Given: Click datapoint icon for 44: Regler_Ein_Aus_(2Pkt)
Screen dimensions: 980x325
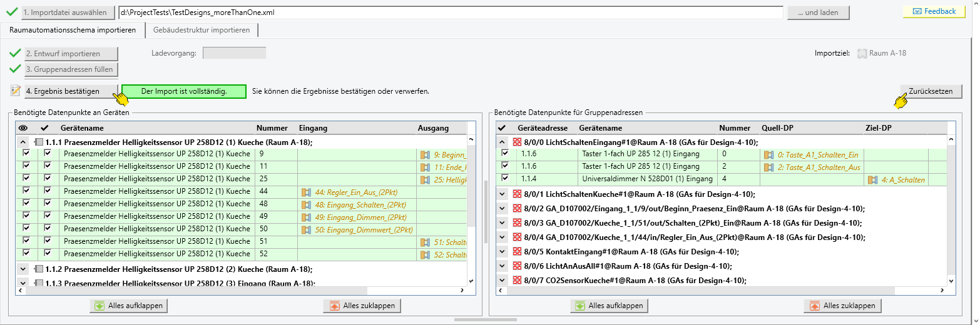Looking at the screenshot, I should (x=306, y=192).
